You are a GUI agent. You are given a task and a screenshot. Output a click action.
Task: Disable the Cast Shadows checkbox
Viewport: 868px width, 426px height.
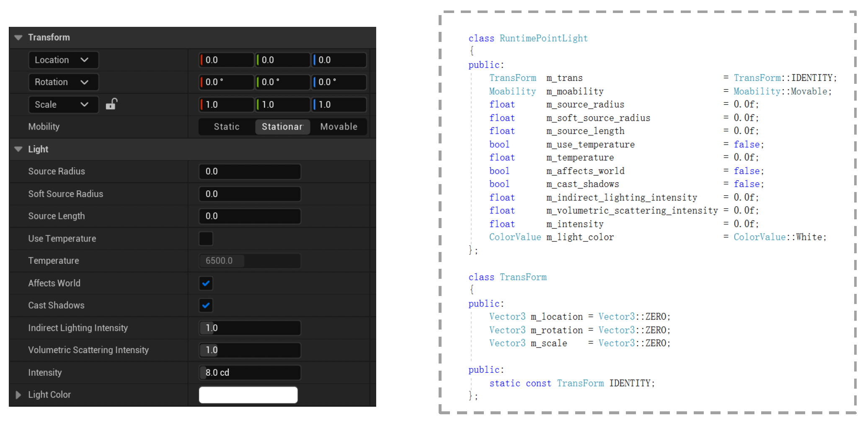click(206, 306)
